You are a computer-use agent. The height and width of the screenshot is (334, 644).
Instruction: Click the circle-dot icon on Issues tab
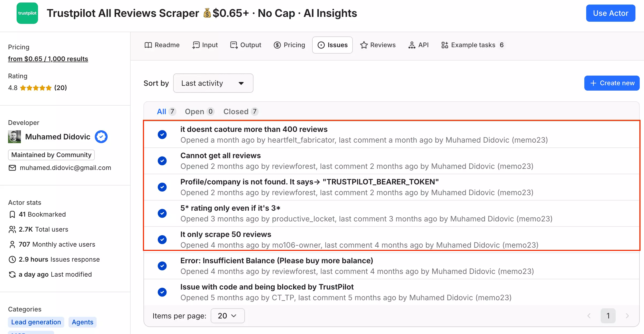[x=321, y=45]
